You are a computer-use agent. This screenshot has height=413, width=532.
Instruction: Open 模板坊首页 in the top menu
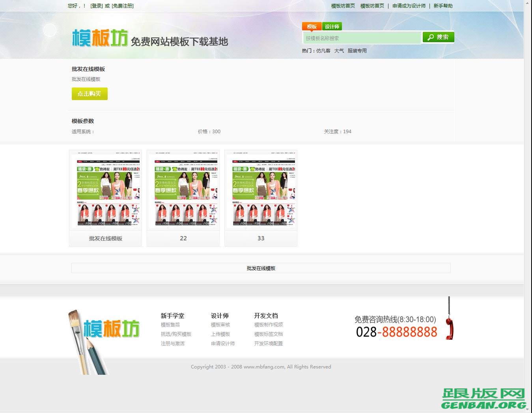click(x=342, y=6)
